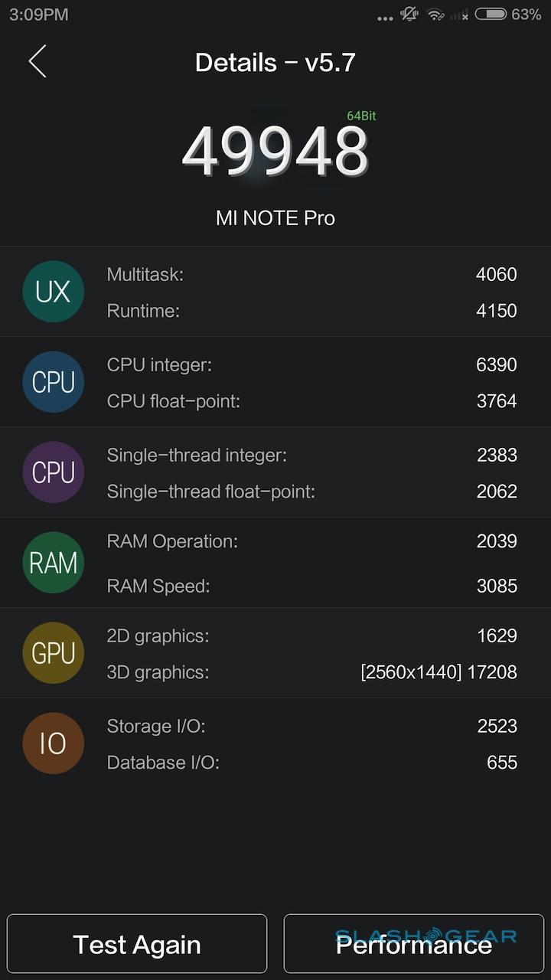Select the Database I/O score row
Image resolution: width=551 pixels, height=980 pixels.
(x=311, y=763)
